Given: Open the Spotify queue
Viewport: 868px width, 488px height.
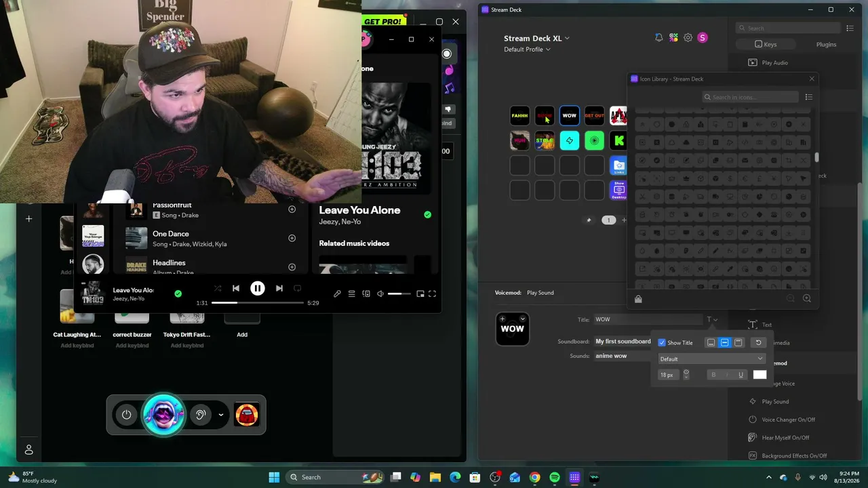Looking at the screenshot, I should (x=351, y=293).
